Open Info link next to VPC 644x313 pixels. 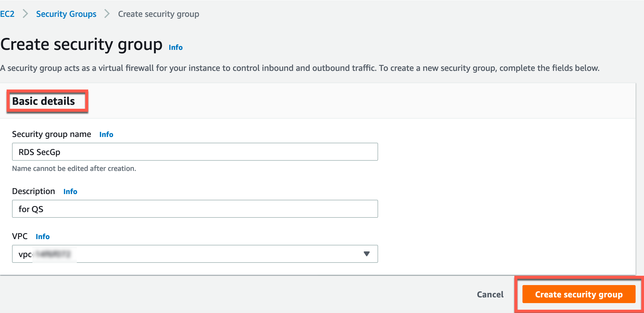click(x=43, y=237)
